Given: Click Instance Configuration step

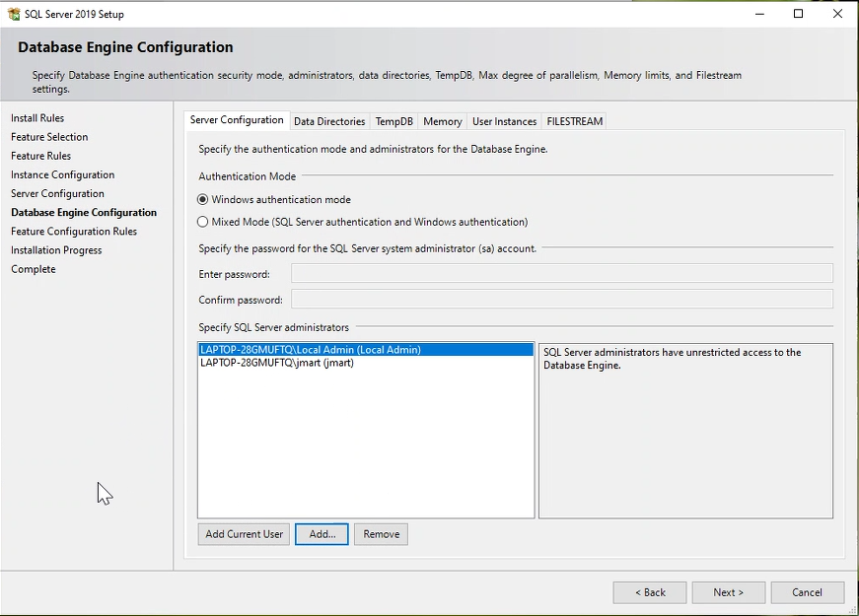Looking at the screenshot, I should (62, 174).
